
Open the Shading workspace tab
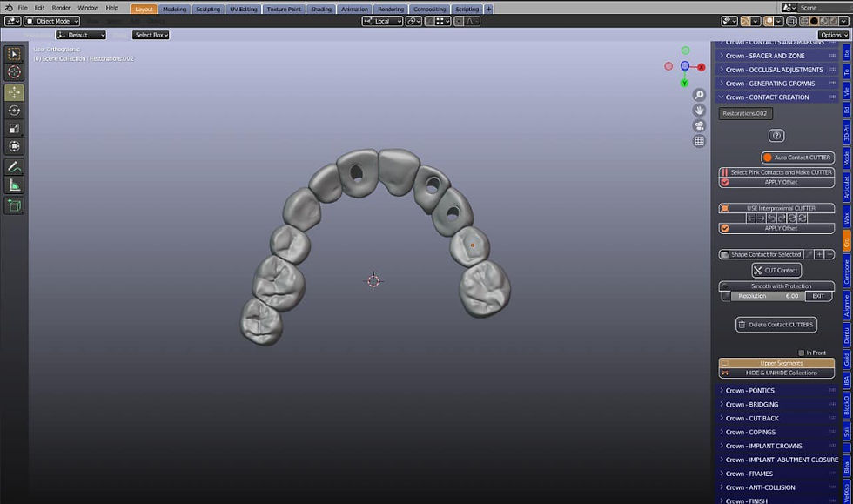321,10
